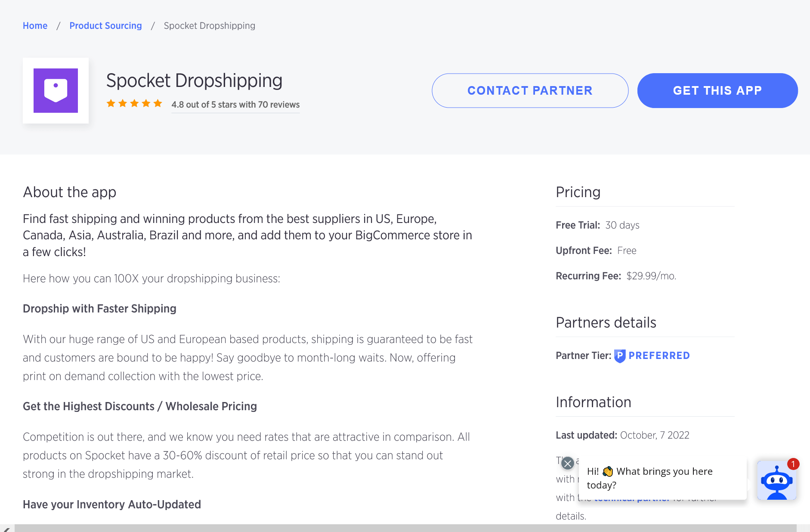Click the Upfront Fee Free value
The width and height of the screenshot is (810, 532).
627,251
